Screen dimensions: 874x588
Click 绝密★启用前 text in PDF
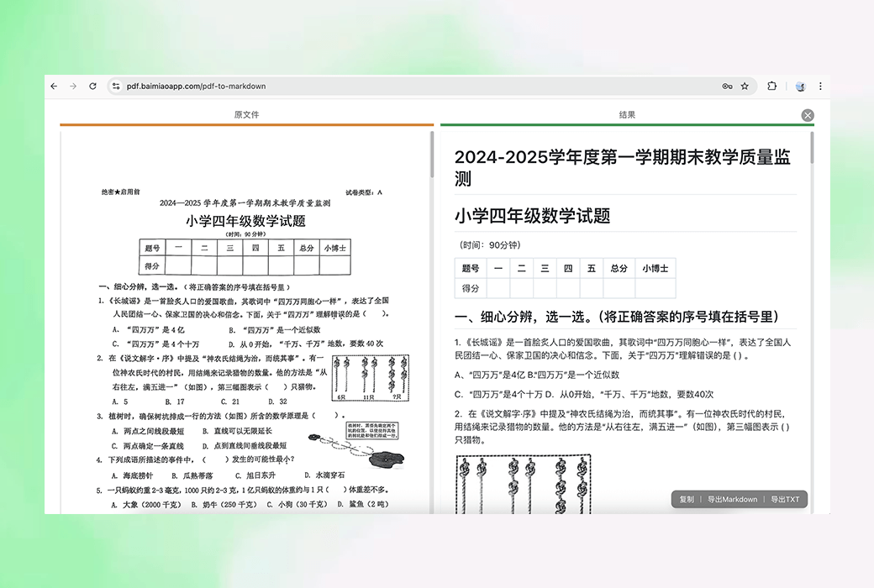coord(120,192)
